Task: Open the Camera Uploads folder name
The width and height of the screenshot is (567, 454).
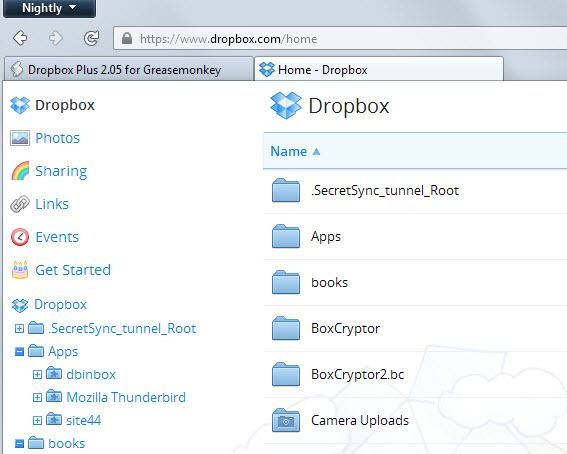Action: [x=360, y=420]
